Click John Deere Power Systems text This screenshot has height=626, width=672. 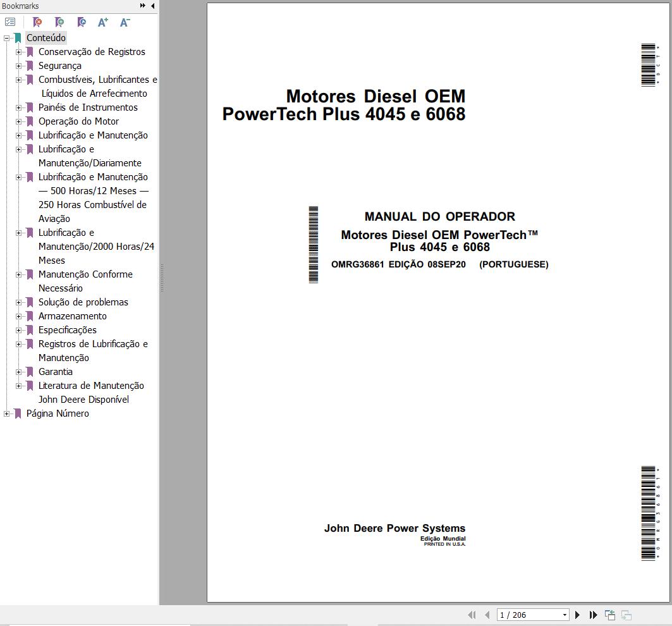pos(394,528)
